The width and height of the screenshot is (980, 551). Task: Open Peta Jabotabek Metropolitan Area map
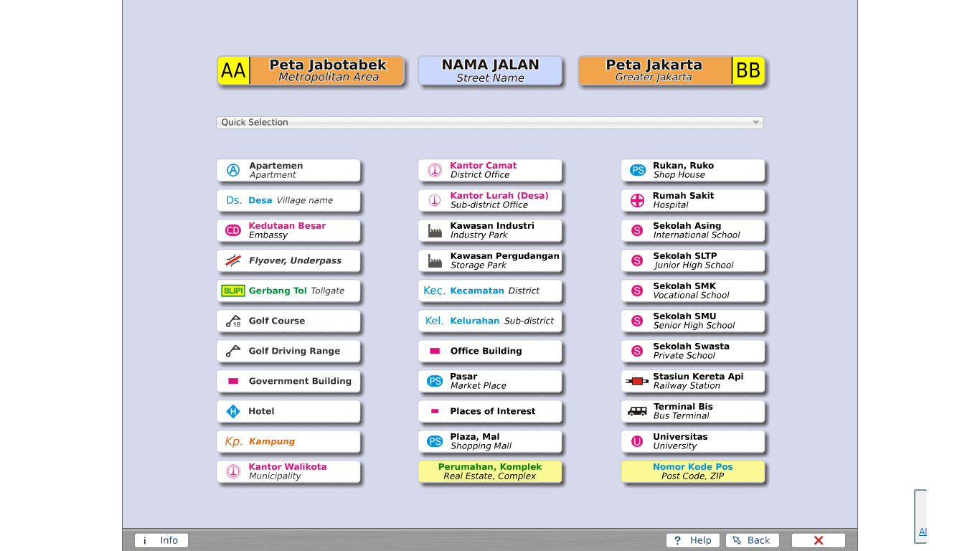coord(311,71)
